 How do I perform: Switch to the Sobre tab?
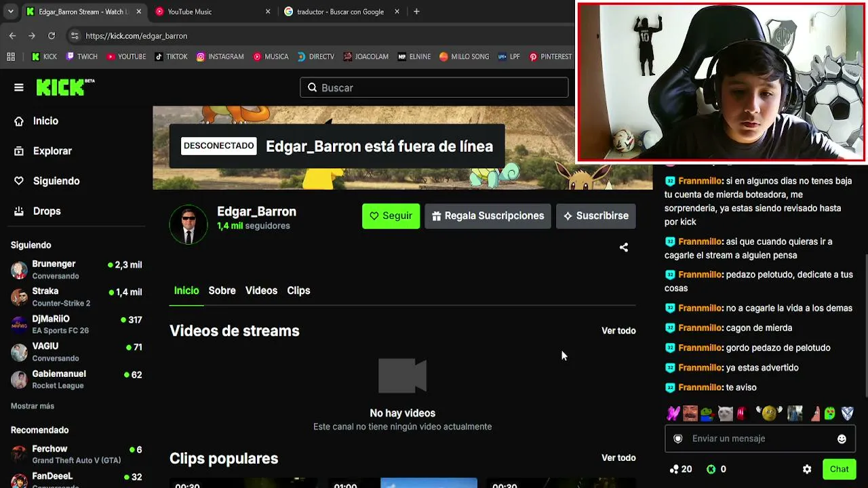(x=222, y=290)
